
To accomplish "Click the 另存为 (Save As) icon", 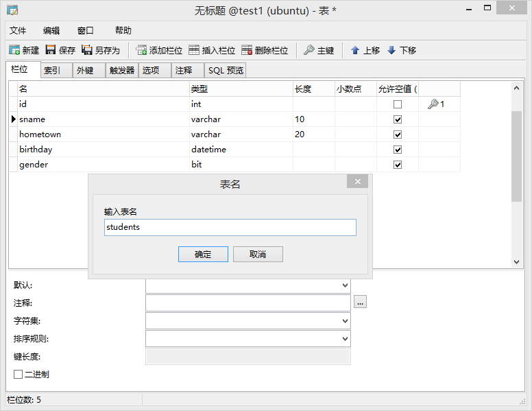I will tap(87, 50).
